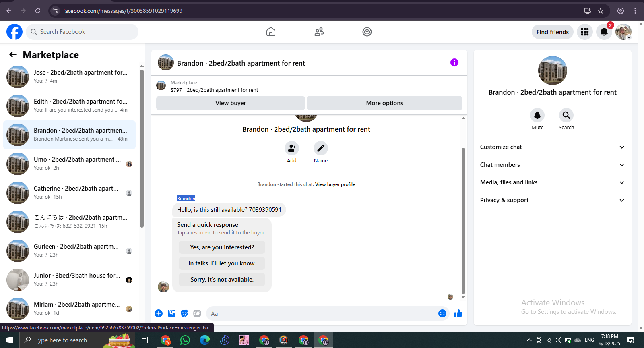This screenshot has height=348, width=644.
Task: Choose a GIF in composer
Action: pos(197,313)
